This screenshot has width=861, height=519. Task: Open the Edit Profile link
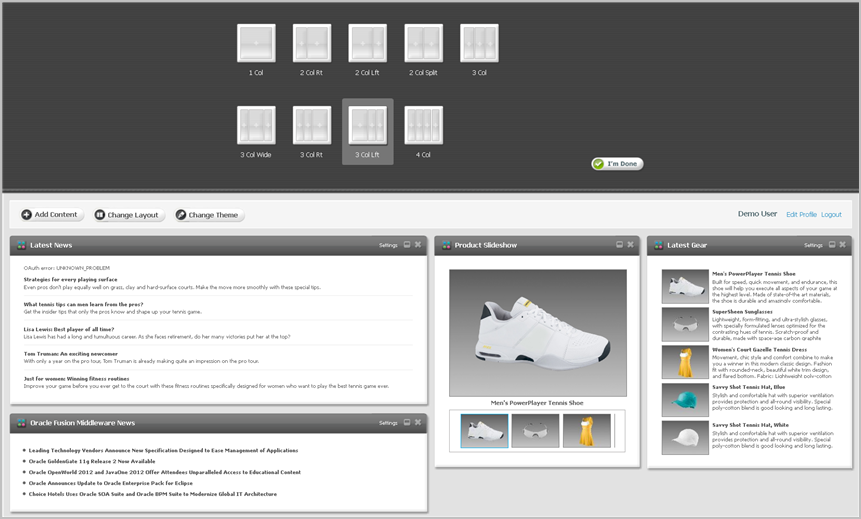(801, 215)
